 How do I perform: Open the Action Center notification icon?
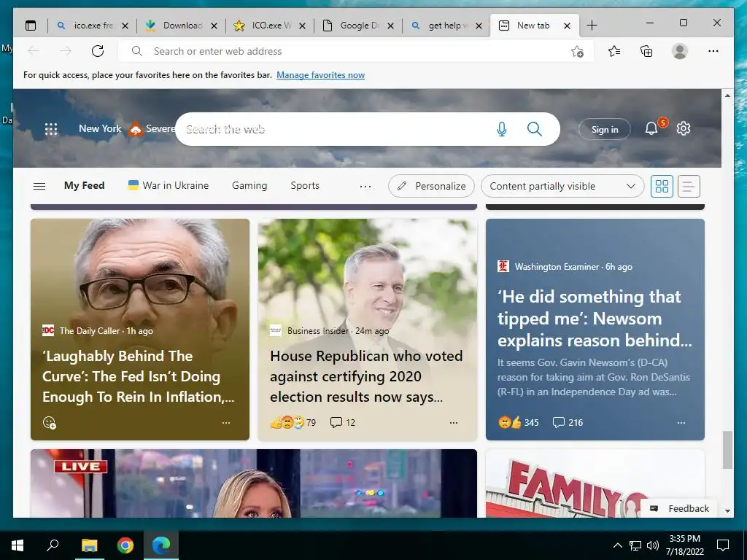pos(723,545)
